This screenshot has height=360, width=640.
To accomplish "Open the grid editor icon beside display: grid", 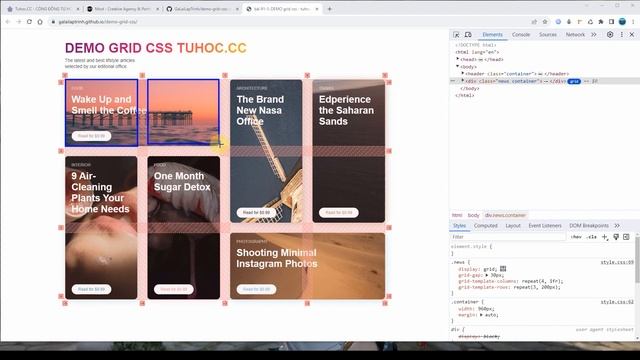I will 503,269.
